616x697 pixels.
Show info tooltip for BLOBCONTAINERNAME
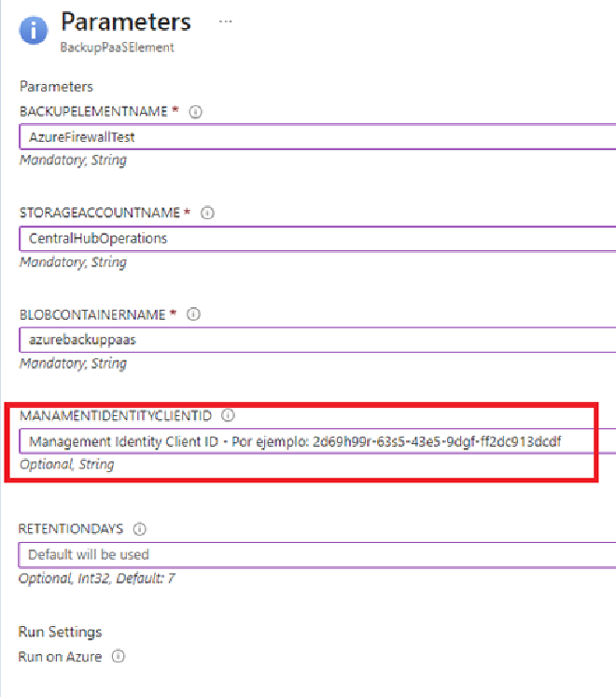[x=193, y=314]
